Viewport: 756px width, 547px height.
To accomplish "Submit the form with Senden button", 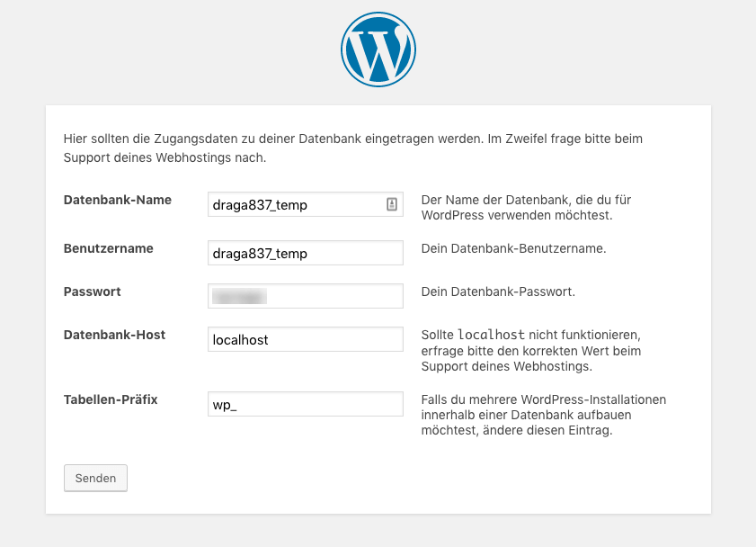I will point(95,478).
